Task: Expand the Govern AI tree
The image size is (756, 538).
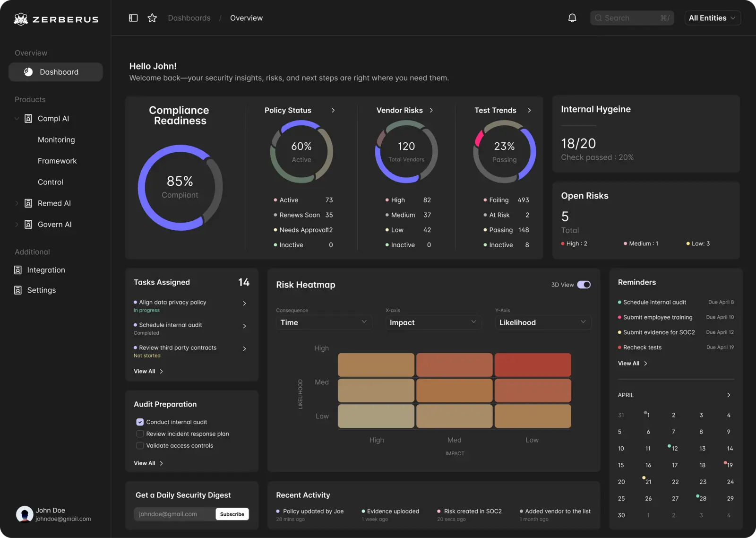Action: 17,225
